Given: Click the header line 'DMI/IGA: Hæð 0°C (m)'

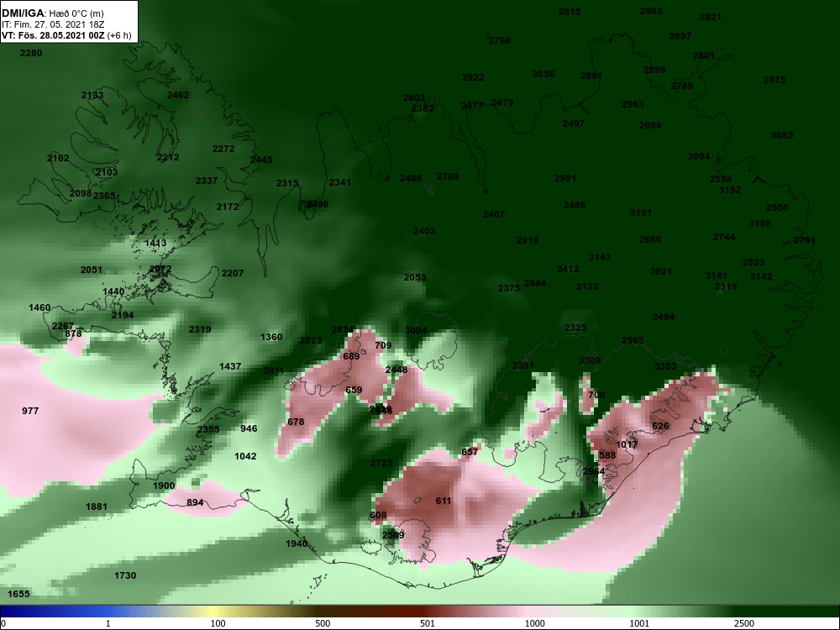Looking at the screenshot, I should click(x=52, y=13).
